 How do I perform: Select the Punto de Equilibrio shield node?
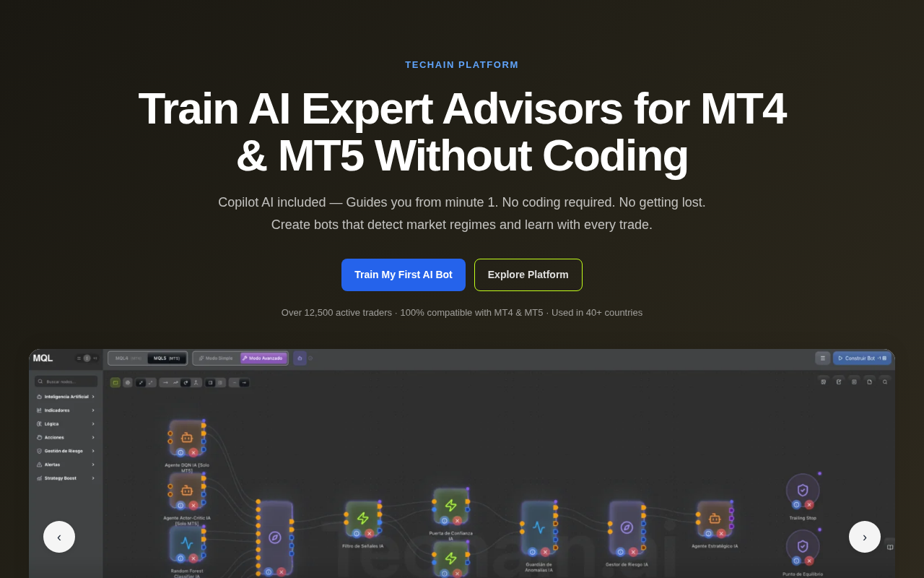[x=803, y=547]
